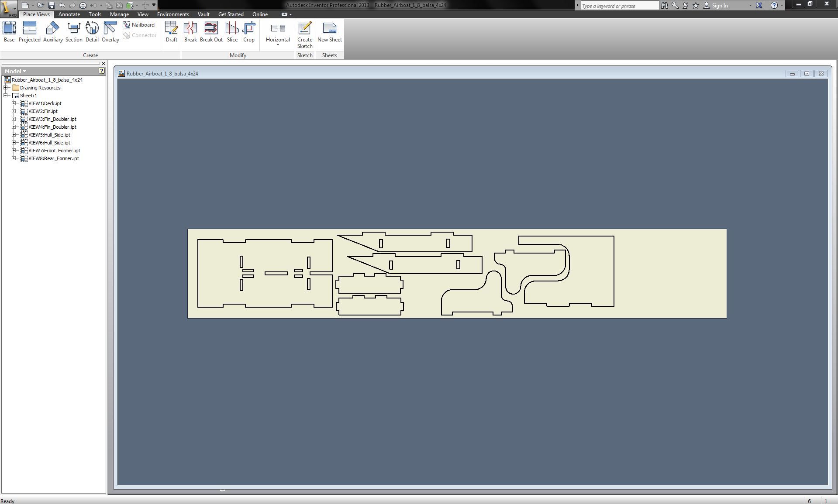Expand the Drawing Resources folder
Image resolution: width=838 pixels, height=504 pixels.
pos(6,87)
